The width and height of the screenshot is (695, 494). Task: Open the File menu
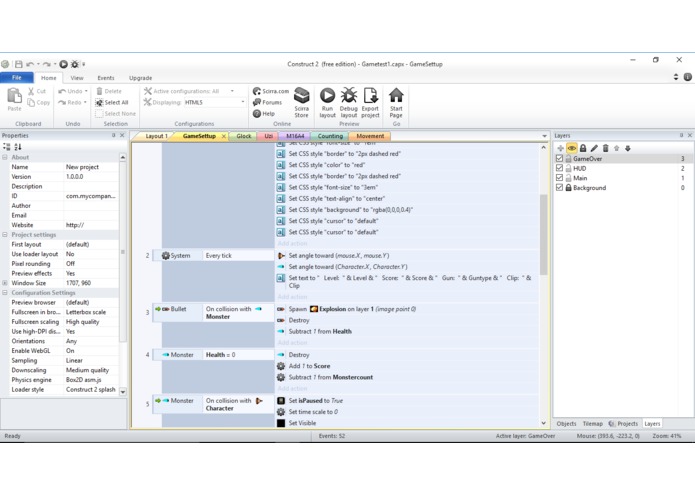[17, 78]
